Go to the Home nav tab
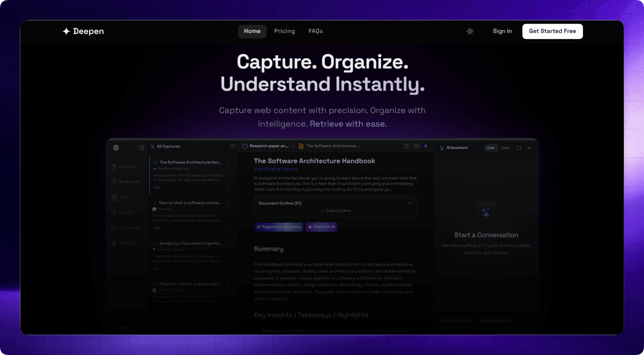This screenshot has width=644, height=355. 252,31
